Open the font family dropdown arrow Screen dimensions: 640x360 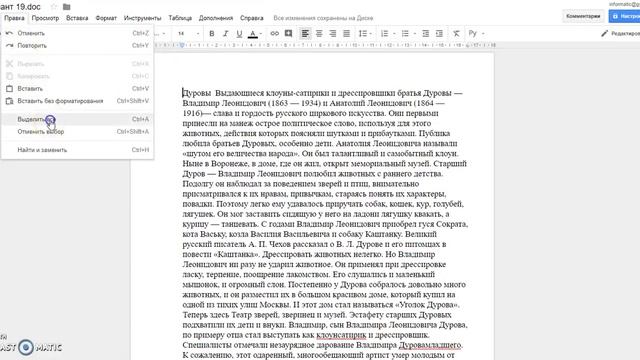[x=164, y=33]
